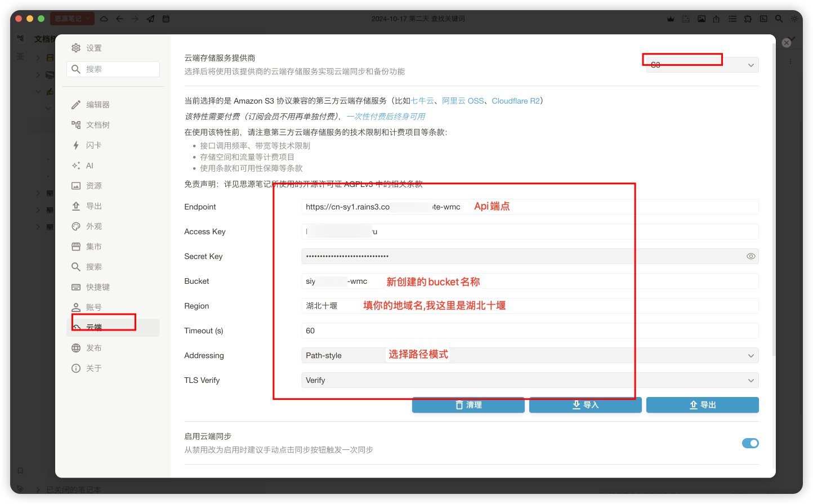Open the 七牛云 link
Viewport: 813px width, 504px height.
(422, 101)
